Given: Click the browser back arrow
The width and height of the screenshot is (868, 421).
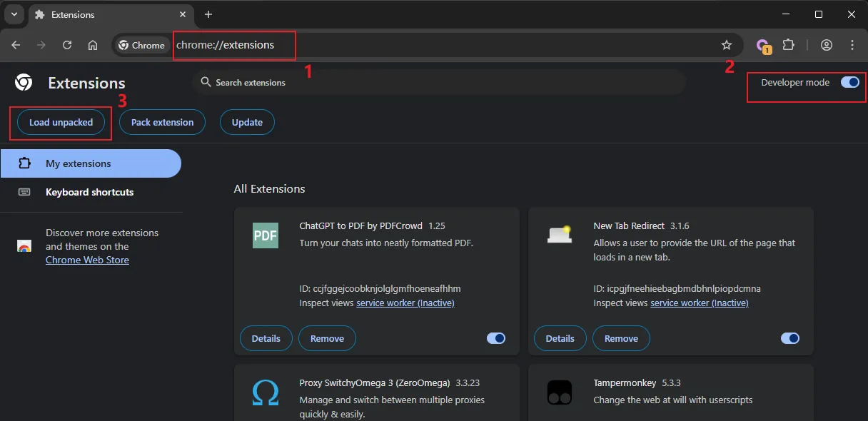Looking at the screenshot, I should click(x=16, y=45).
